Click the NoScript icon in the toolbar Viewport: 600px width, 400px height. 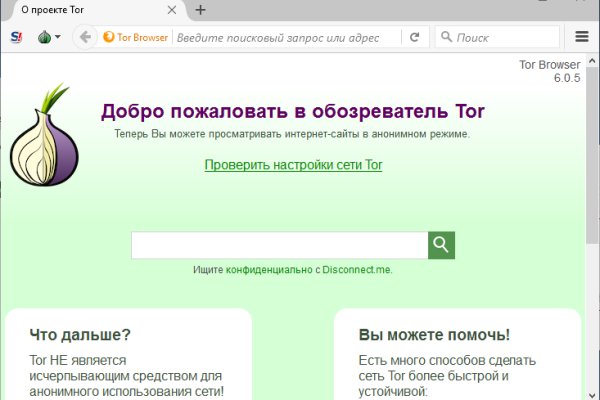pos(17,37)
